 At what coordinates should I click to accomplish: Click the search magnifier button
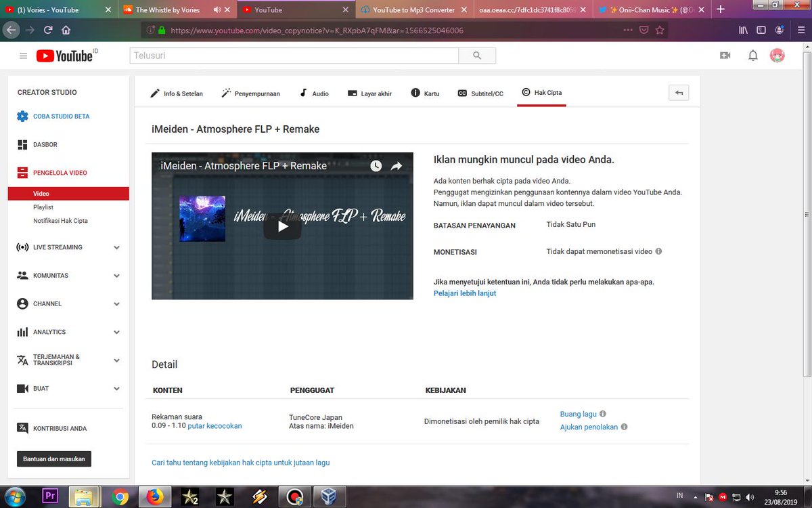coord(477,56)
